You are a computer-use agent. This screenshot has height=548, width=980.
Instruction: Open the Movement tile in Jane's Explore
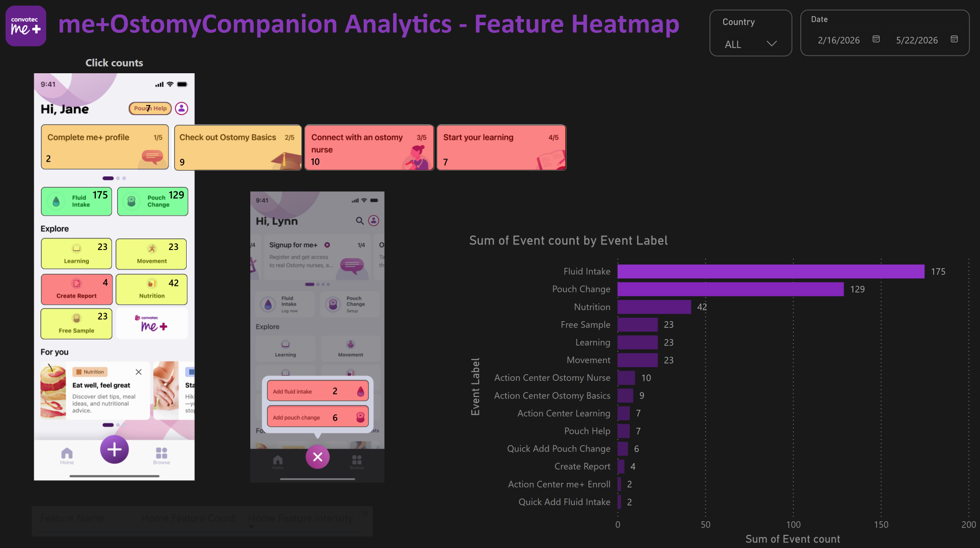click(x=151, y=254)
